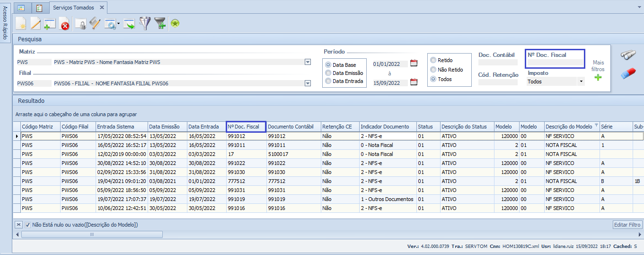Click the eraser clear-filters icon
644x256 pixels.
point(628,74)
